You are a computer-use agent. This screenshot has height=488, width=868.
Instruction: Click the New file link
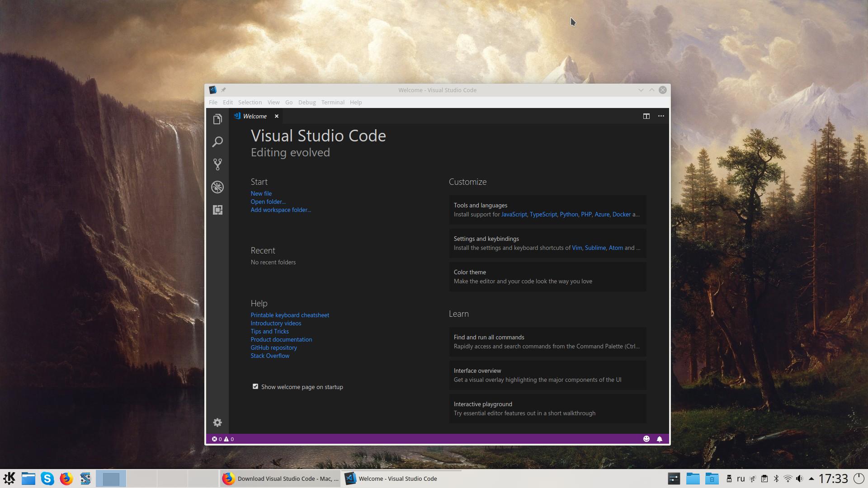[261, 193]
